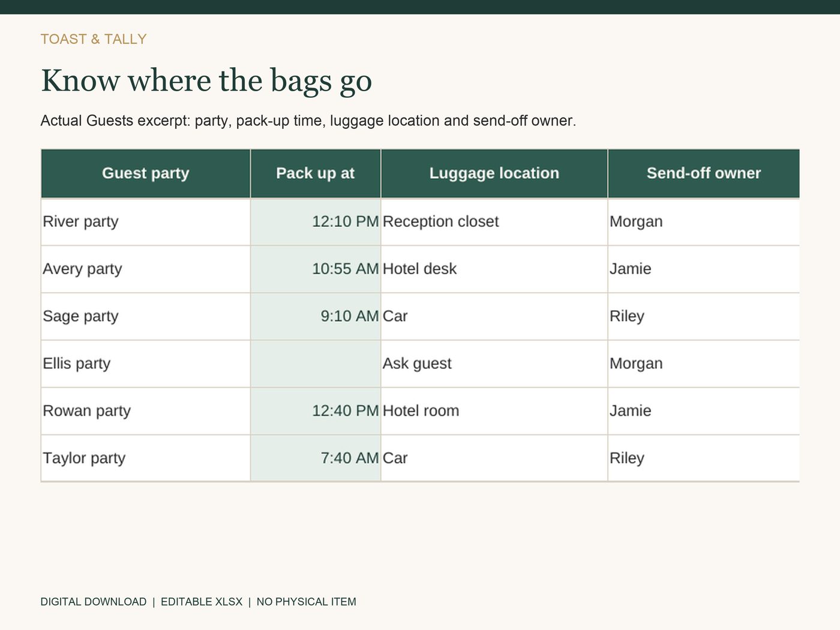Click 'Morgan' in the River party row

704,222
